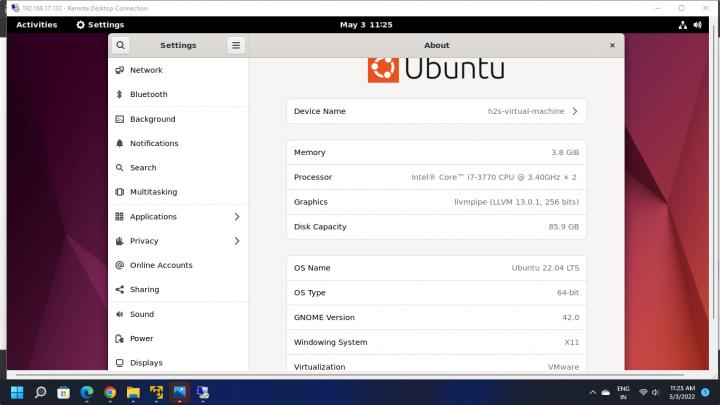Launch Google Chrome from taskbar
This screenshot has width=720, height=405.
point(110,392)
